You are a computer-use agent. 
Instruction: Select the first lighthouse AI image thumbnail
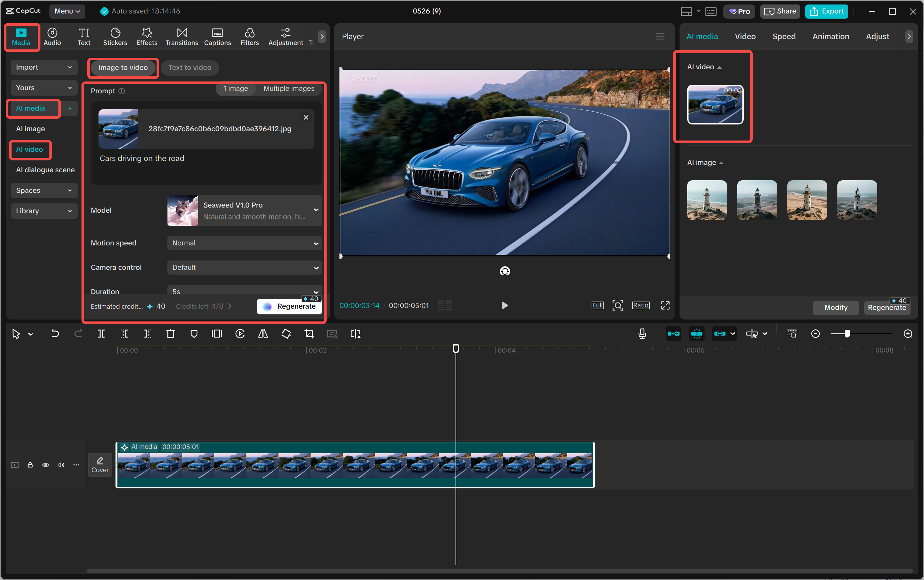pyautogui.click(x=707, y=200)
